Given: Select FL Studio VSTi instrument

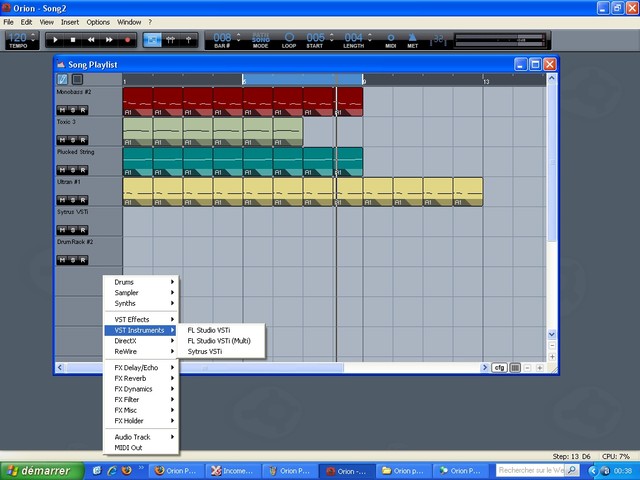Looking at the screenshot, I should pos(221,330).
